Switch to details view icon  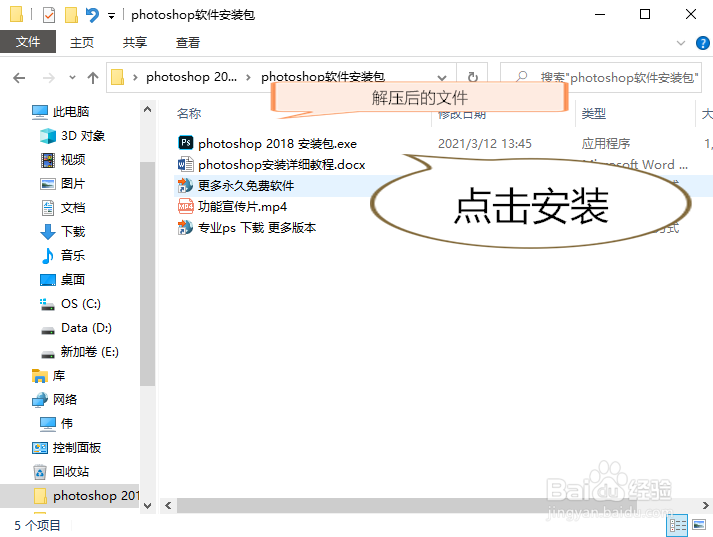point(677,526)
